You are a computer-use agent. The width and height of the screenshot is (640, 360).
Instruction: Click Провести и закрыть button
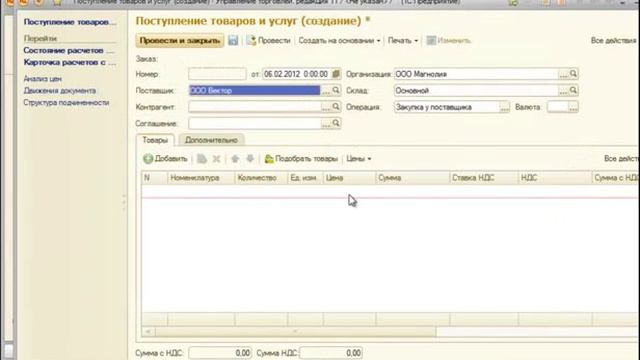point(180,40)
